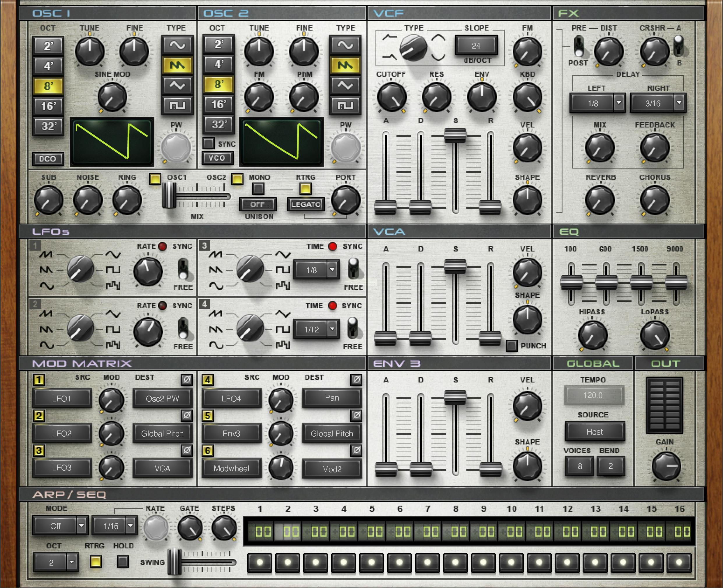
Task: Click the LEGATO button
Action: click(306, 204)
